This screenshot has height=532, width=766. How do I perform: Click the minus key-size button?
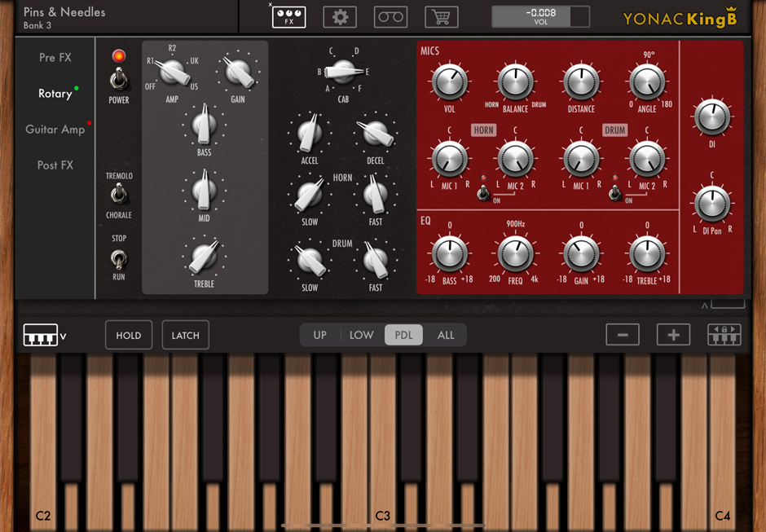point(623,335)
